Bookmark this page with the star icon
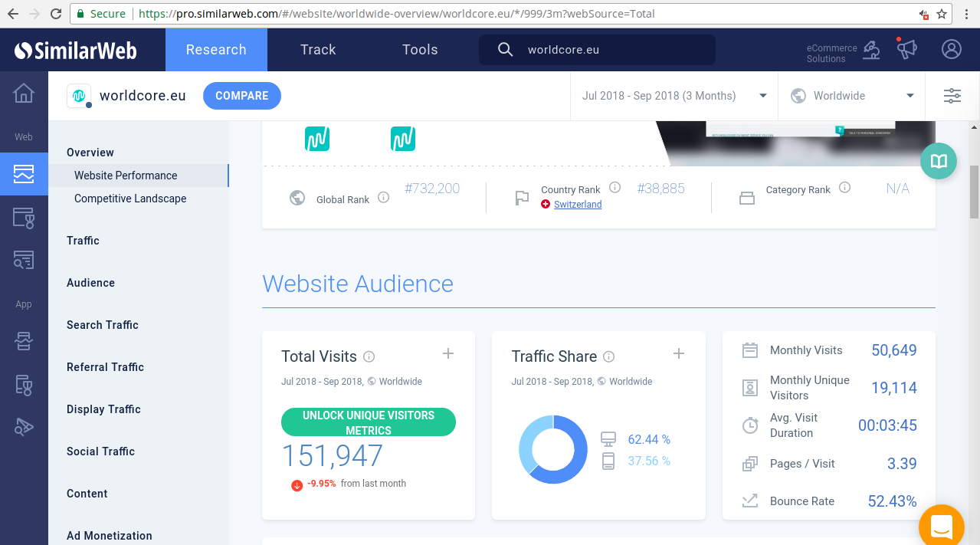This screenshot has width=980, height=545. pyautogui.click(x=942, y=14)
